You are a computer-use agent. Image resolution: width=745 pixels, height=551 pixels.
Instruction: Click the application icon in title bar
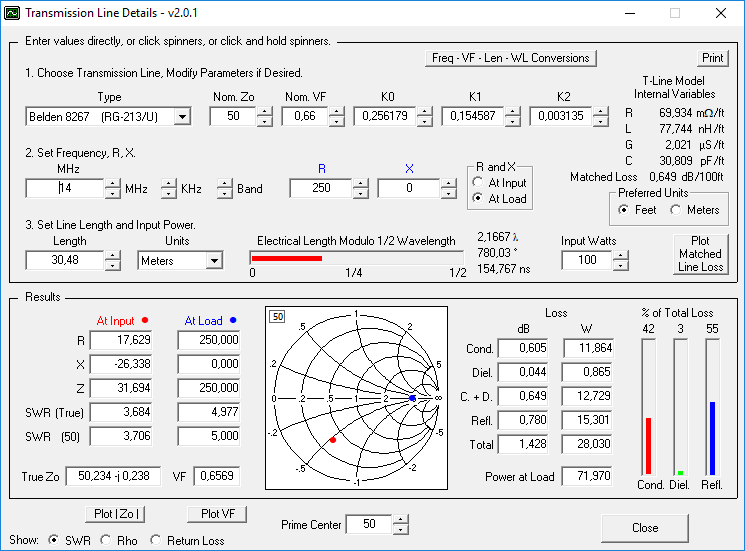[11, 13]
